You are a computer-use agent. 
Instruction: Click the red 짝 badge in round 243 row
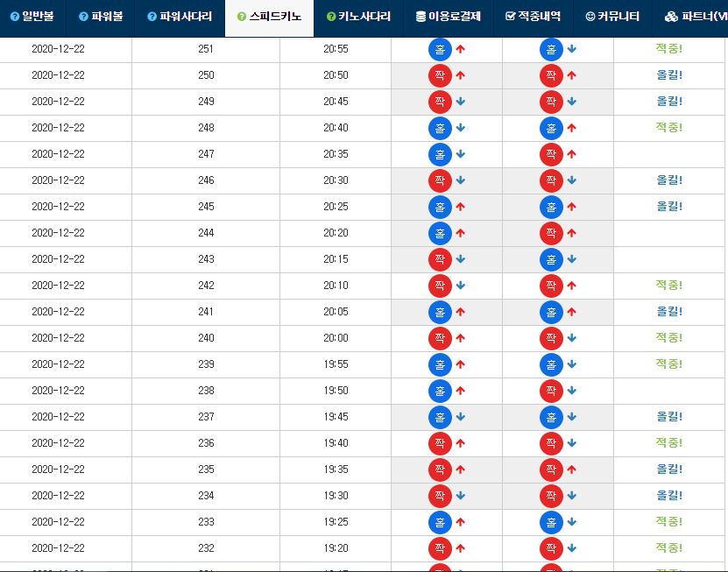(x=440, y=259)
